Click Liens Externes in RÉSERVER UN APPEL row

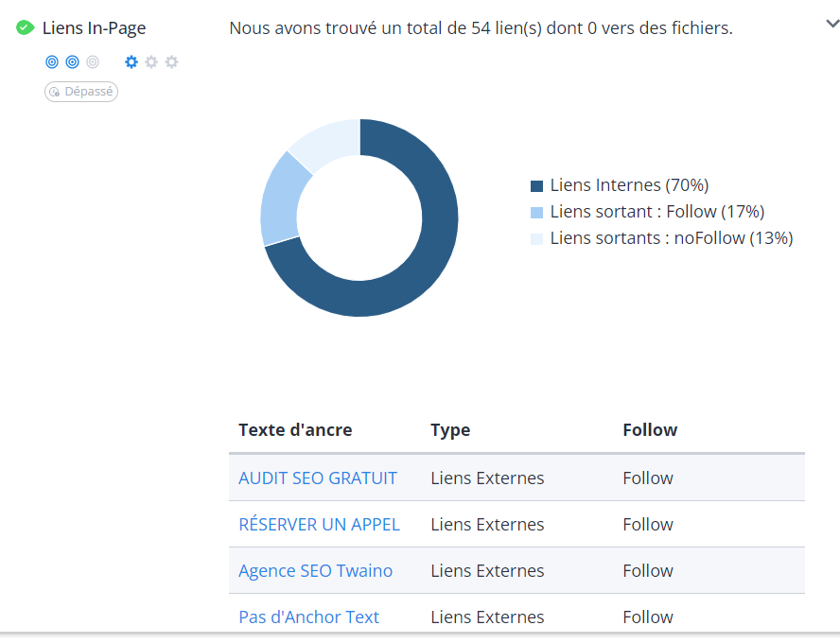[x=487, y=525]
